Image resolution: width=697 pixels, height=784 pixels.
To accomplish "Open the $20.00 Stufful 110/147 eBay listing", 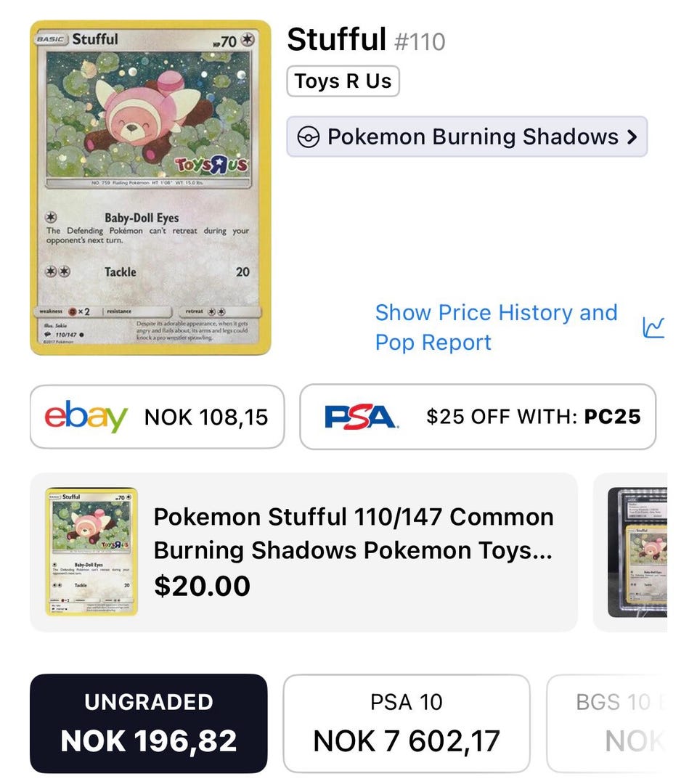I will (x=303, y=552).
